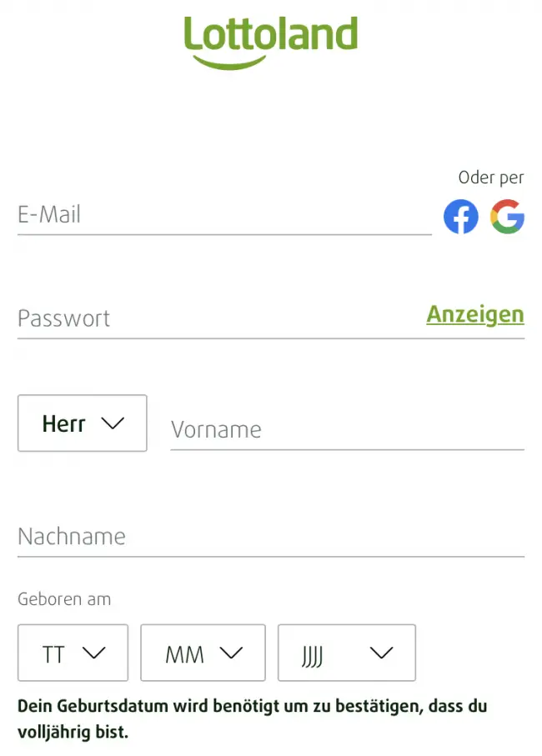Click the chevron arrow beside MM
542x756 pixels.
coord(229,653)
